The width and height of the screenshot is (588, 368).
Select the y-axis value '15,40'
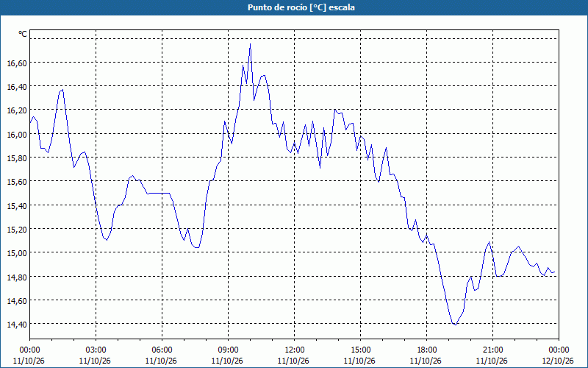coord(17,206)
